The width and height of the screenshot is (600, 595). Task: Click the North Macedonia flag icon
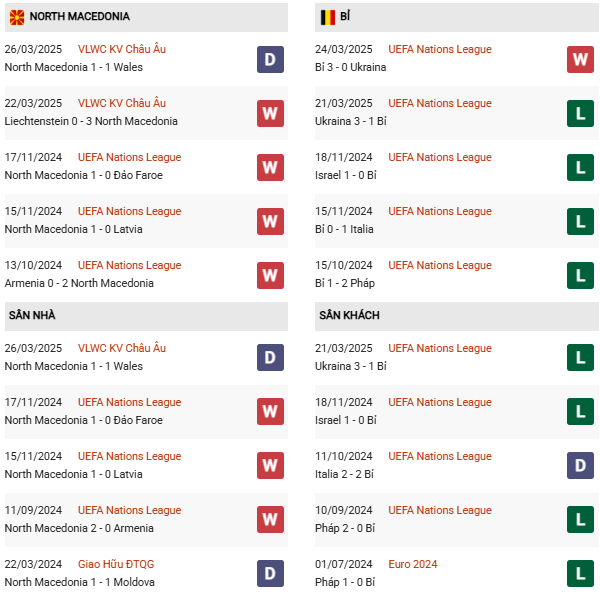point(17,17)
